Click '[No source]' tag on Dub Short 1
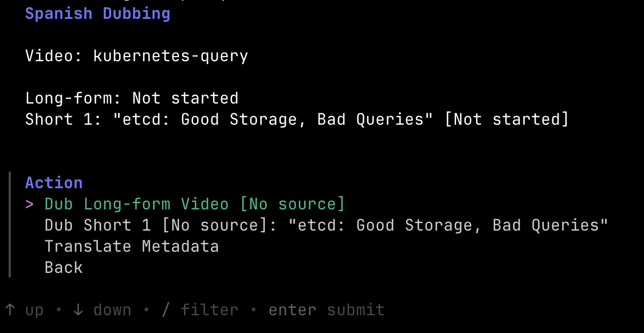Image resolution: width=644 pixels, height=333 pixels. point(214,225)
